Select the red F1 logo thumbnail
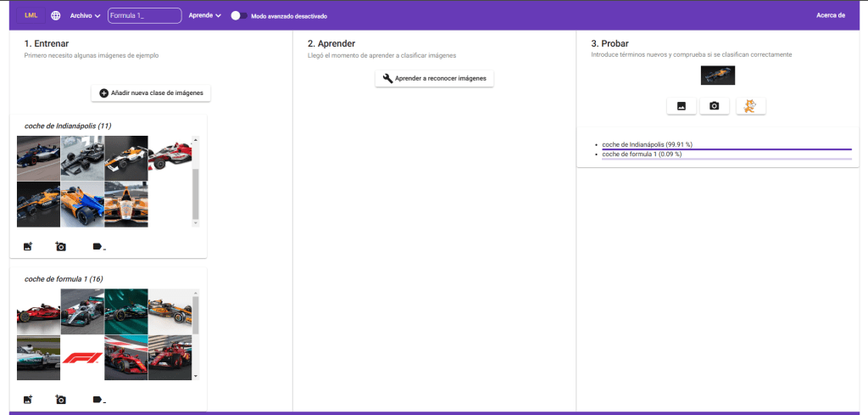868x415 pixels. click(x=82, y=357)
